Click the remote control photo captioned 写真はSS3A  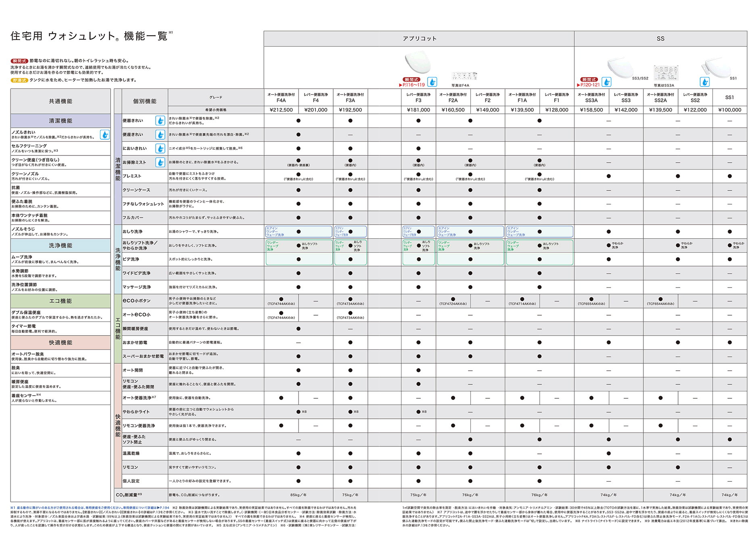click(666, 73)
